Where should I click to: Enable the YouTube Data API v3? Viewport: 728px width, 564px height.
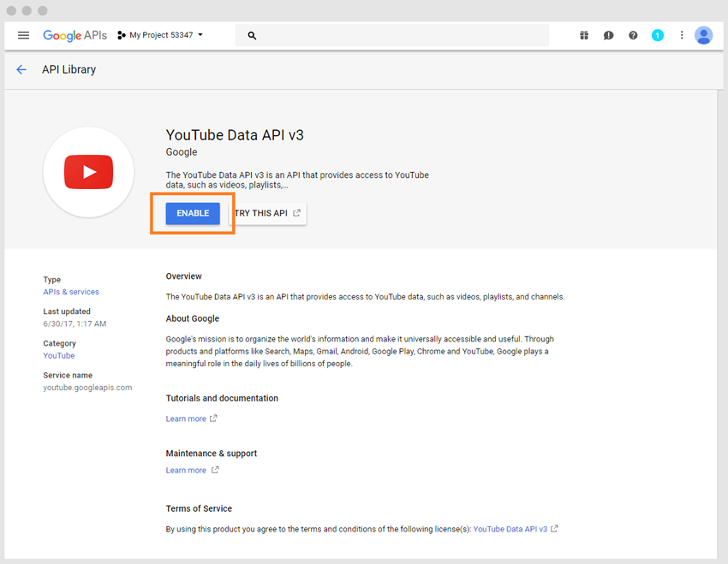[193, 213]
